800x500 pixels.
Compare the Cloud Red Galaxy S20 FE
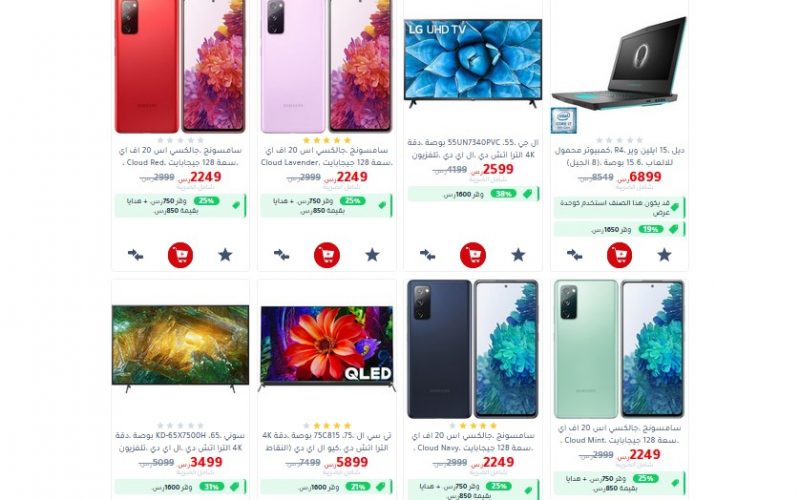[135, 255]
